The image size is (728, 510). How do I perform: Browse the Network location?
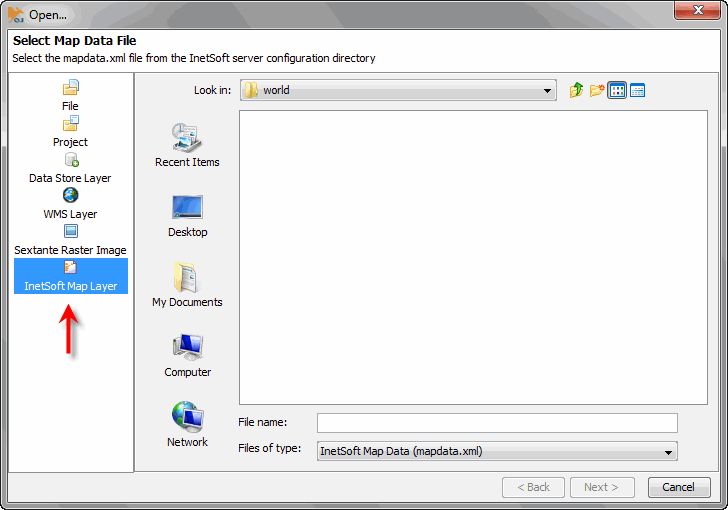(187, 425)
